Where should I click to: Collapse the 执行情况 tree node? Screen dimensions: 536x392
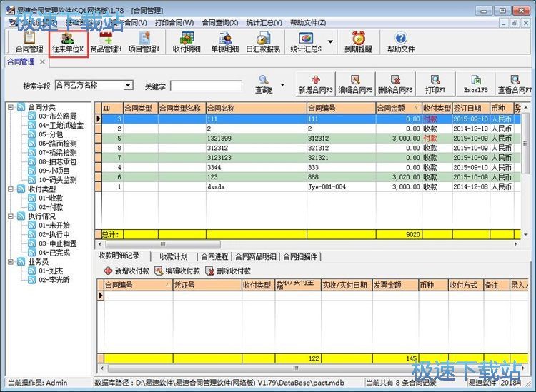[11, 216]
